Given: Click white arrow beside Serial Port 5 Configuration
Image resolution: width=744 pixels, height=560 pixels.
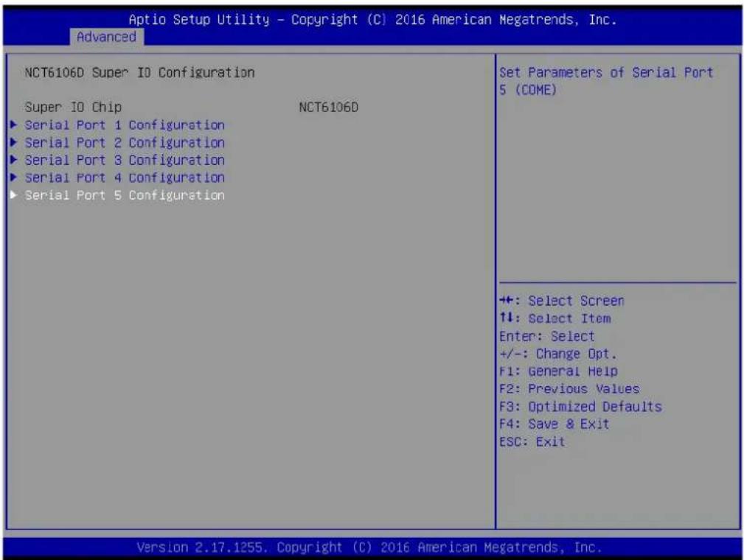Looking at the screenshot, I should click(14, 195).
